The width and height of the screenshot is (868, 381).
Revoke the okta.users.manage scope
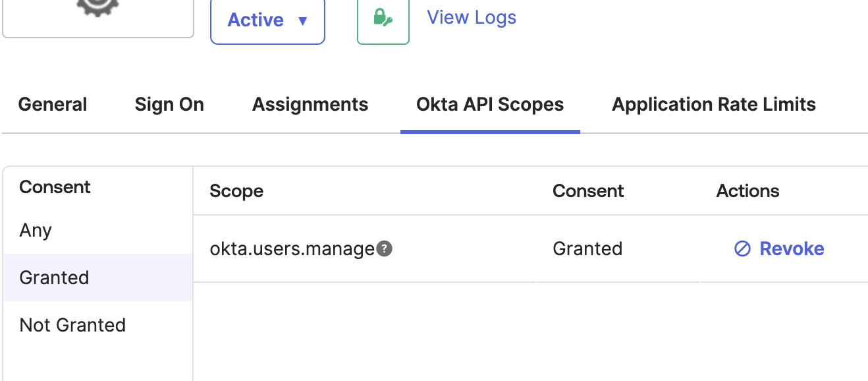[x=779, y=249]
